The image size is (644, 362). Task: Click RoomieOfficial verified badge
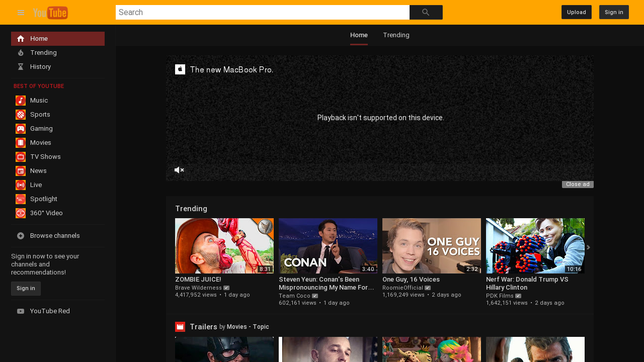(428, 288)
